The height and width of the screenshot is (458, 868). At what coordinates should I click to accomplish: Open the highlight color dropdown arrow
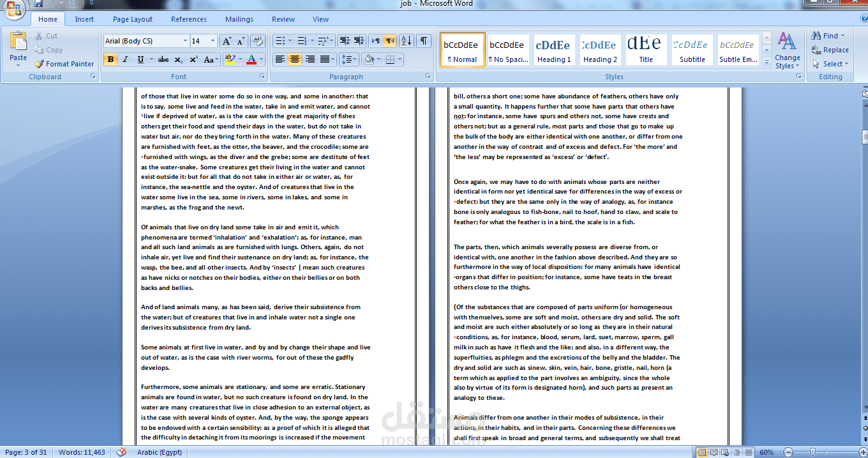(x=239, y=59)
